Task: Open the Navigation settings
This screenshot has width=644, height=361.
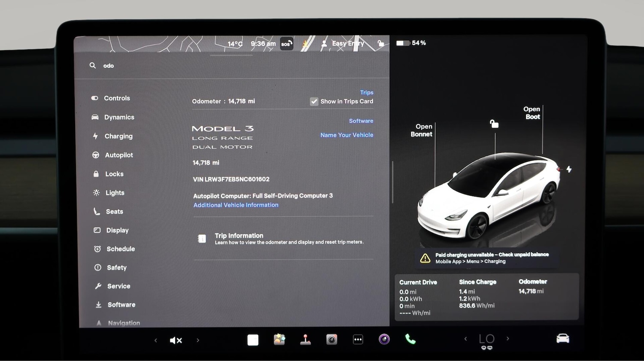Action: 118,323
